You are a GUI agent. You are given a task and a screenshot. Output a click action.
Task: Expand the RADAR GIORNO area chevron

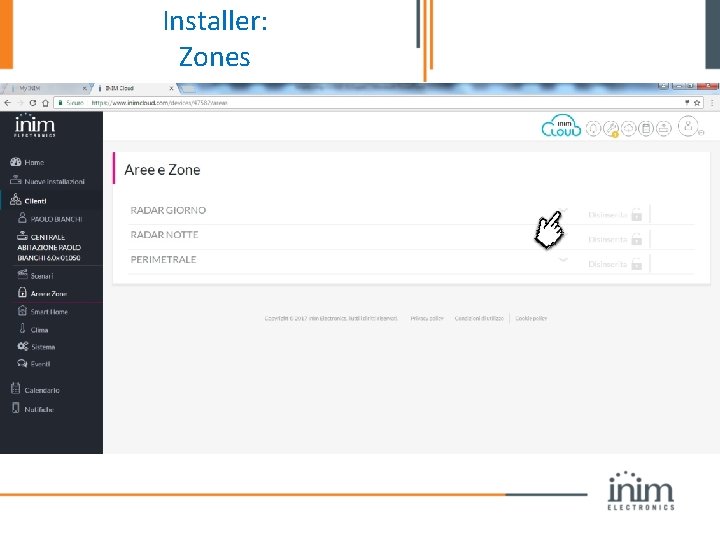pos(563,211)
